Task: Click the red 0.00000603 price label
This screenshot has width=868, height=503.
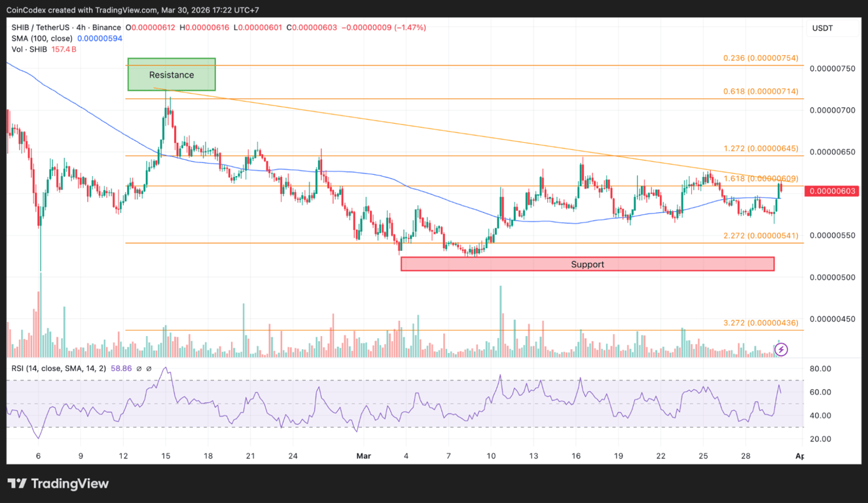Action: click(832, 189)
